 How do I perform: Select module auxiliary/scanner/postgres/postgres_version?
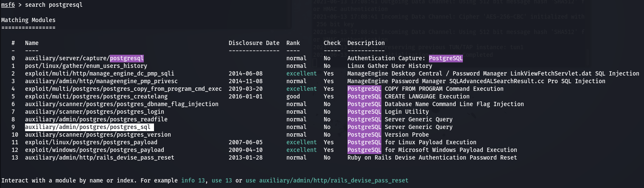98,135
